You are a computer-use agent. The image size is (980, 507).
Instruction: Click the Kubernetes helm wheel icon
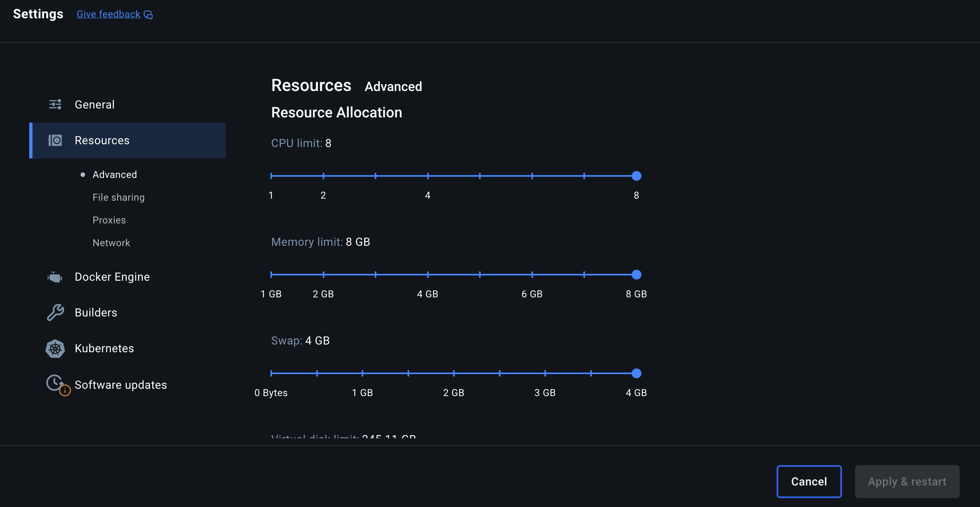(x=55, y=349)
